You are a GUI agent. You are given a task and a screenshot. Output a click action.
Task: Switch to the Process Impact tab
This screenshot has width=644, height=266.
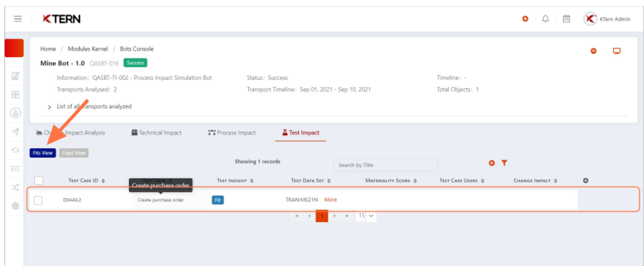click(x=232, y=132)
